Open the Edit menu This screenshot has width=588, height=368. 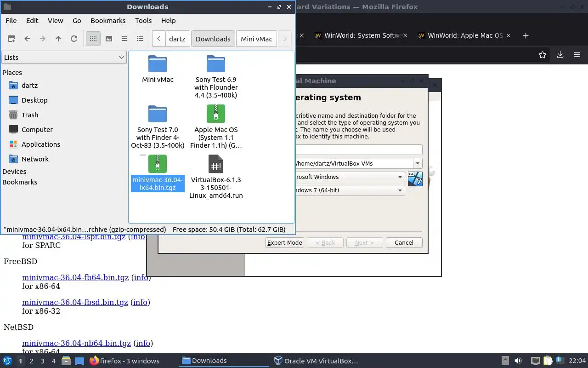pyautogui.click(x=32, y=21)
